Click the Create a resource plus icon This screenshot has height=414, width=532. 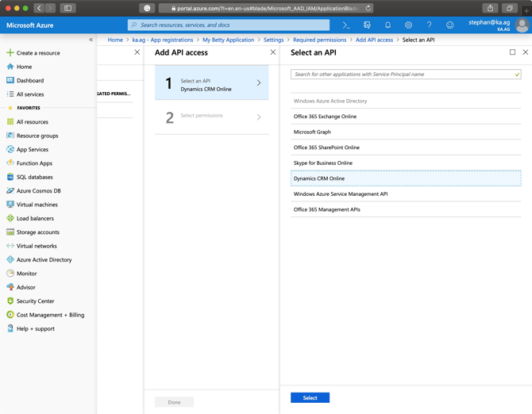click(10, 52)
